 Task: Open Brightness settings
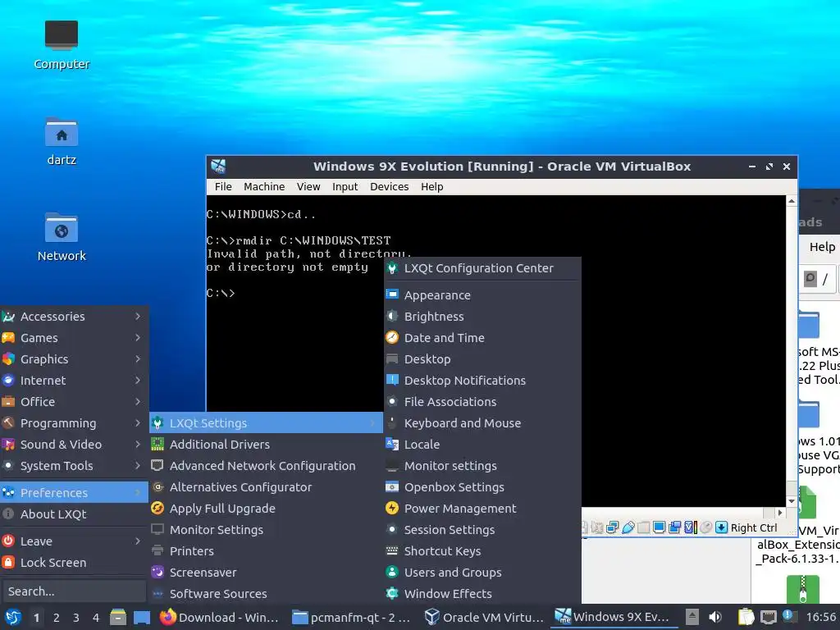(482, 317)
